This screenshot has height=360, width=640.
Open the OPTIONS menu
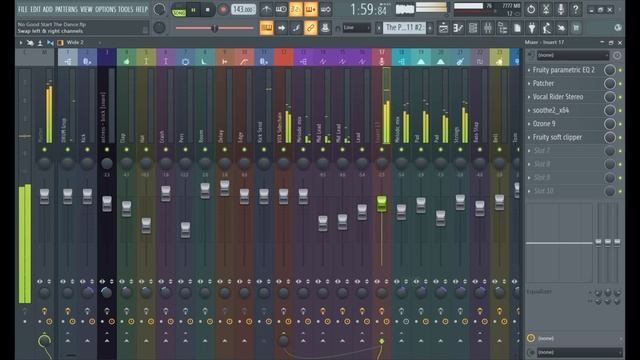[106, 9]
